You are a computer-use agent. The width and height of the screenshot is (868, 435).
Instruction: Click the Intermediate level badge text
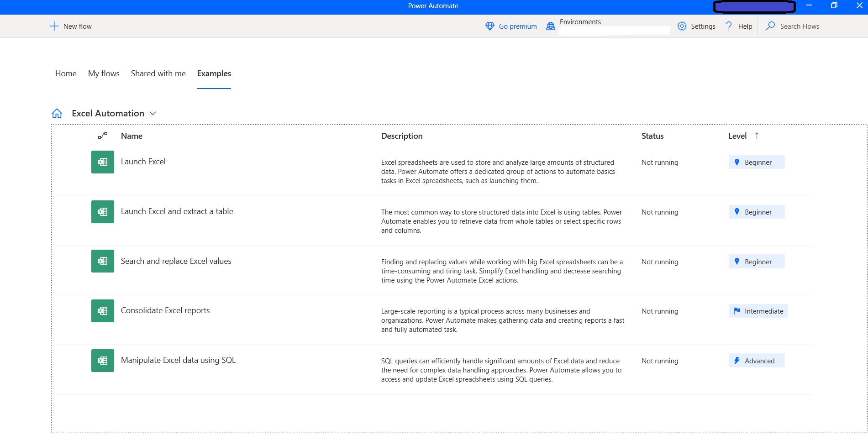pyautogui.click(x=764, y=311)
